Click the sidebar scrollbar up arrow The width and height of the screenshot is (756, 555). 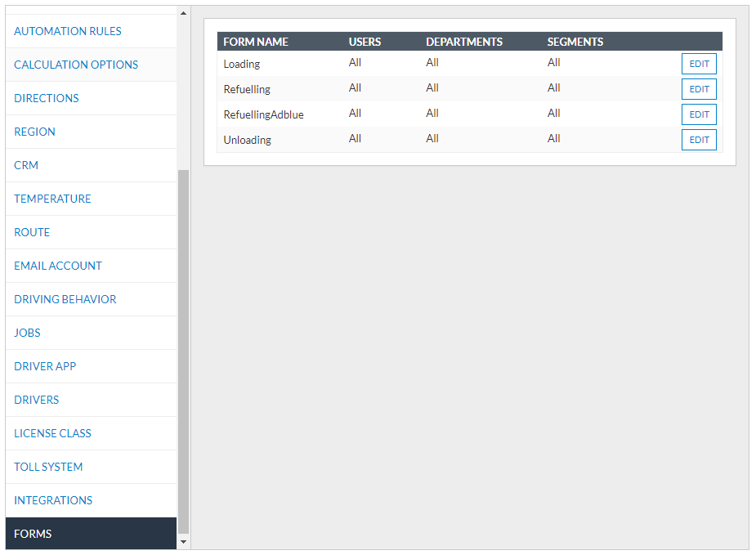pyautogui.click(x=183, y=12)
